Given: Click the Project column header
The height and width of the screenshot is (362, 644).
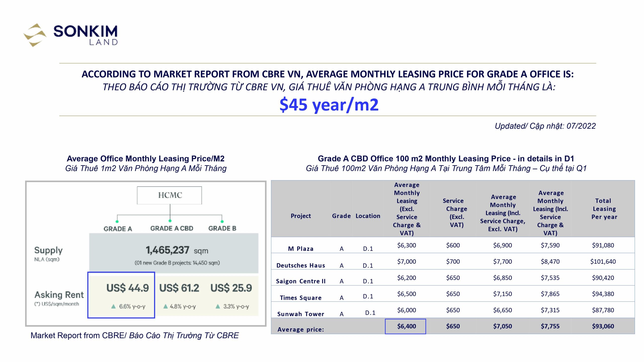Looking at the screenshot, I should click(301, 216).
